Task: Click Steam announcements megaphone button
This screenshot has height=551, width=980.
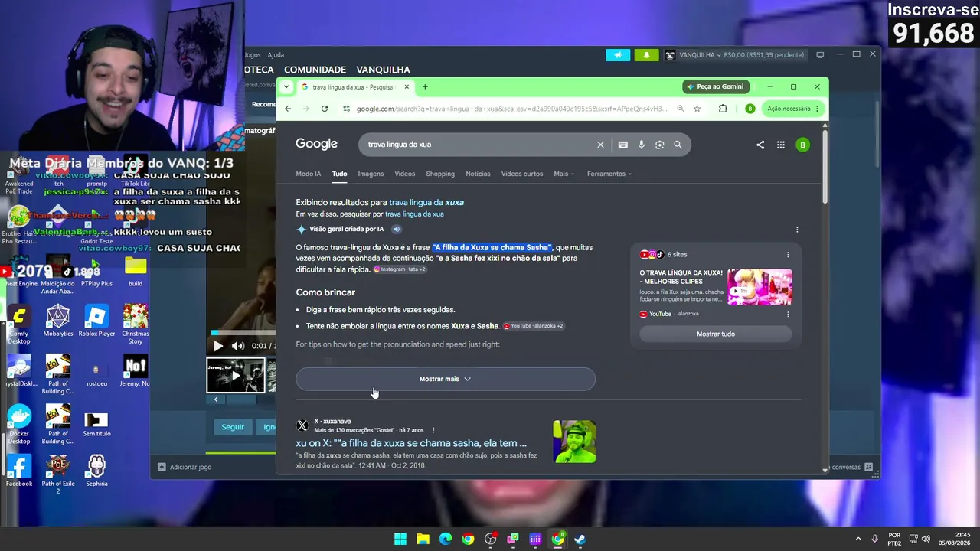Action: [x=618, y=55]
